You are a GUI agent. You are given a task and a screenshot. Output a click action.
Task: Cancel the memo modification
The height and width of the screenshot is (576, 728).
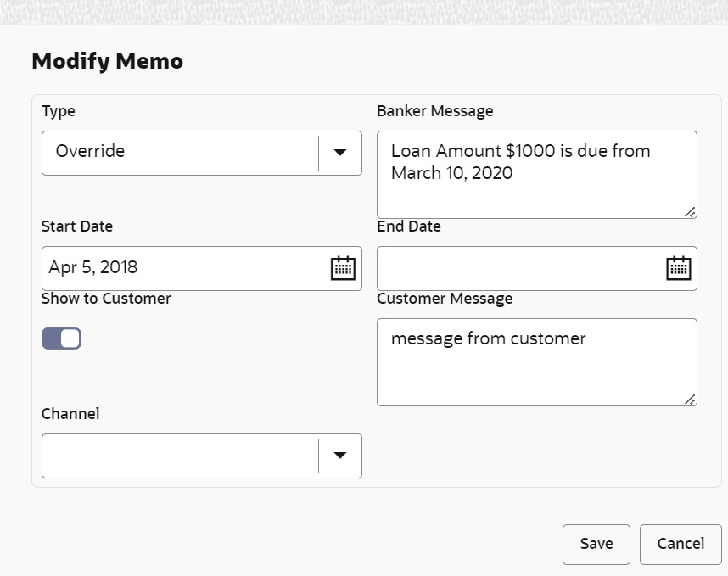pyautogui.click(x=680, y=544)
